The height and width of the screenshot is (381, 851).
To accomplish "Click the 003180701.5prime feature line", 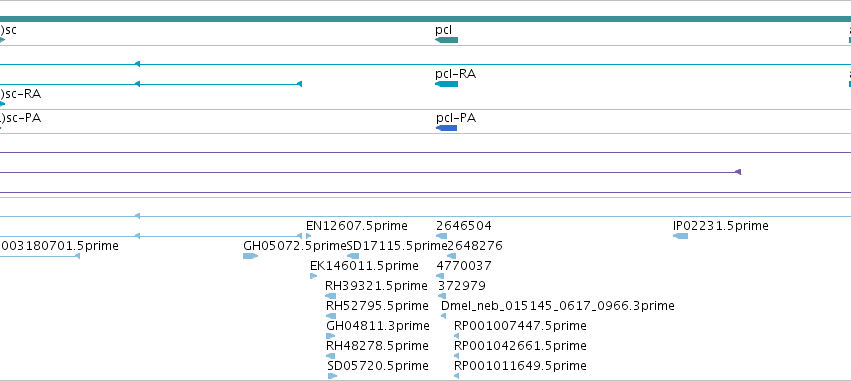I will [x=40, y=256].
